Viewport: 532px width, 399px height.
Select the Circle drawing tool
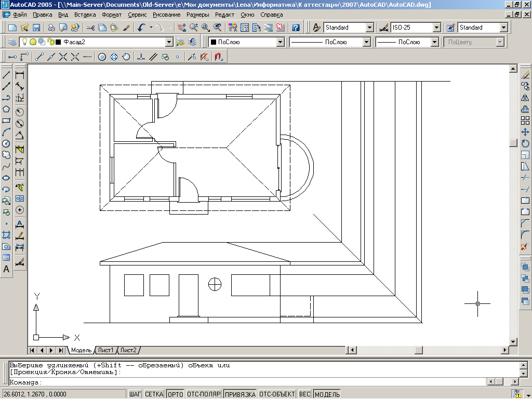pos(6,144)
